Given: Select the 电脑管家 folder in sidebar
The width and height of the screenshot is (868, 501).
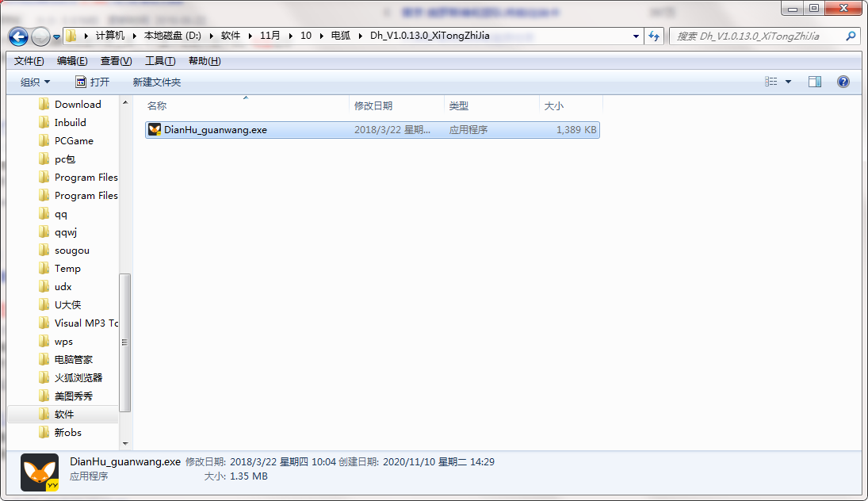Looking at the screenshot, I should [x=73, y=360].
